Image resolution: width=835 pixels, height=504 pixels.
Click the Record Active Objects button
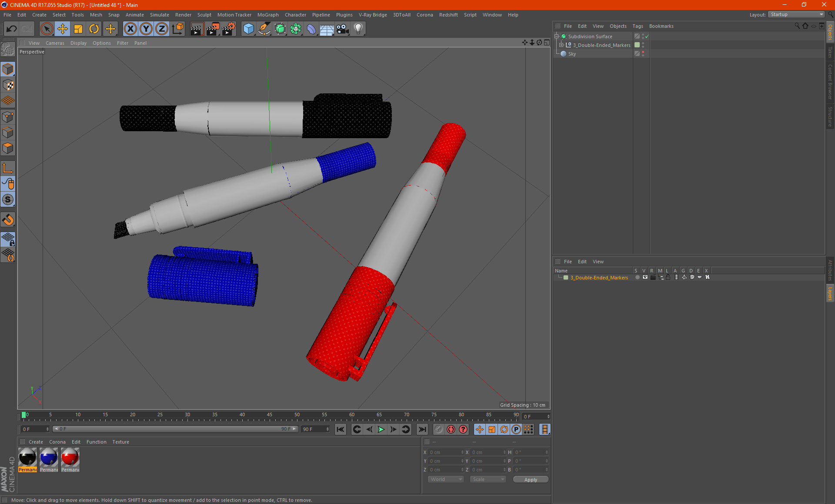(x=439, y=429)
